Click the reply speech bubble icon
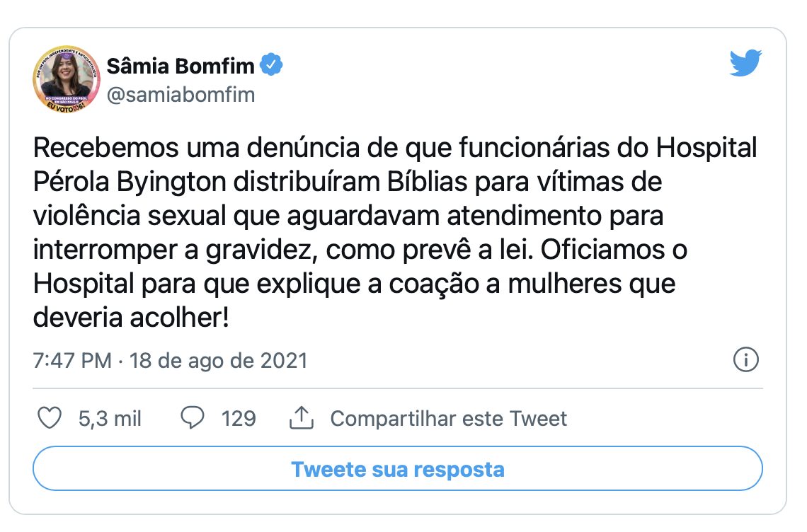The height and width of the screenshot is (532, 807). (193, 418)
